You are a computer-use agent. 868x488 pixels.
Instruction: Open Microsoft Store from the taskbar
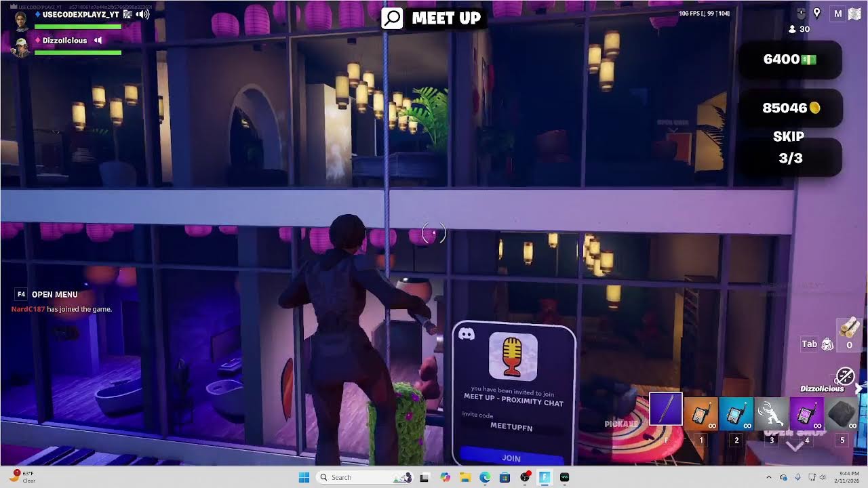(505, 477)
